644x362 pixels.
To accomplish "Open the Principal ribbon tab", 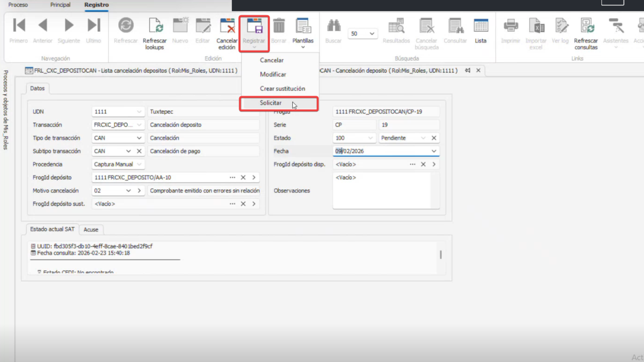I will (x=60, y=5).
